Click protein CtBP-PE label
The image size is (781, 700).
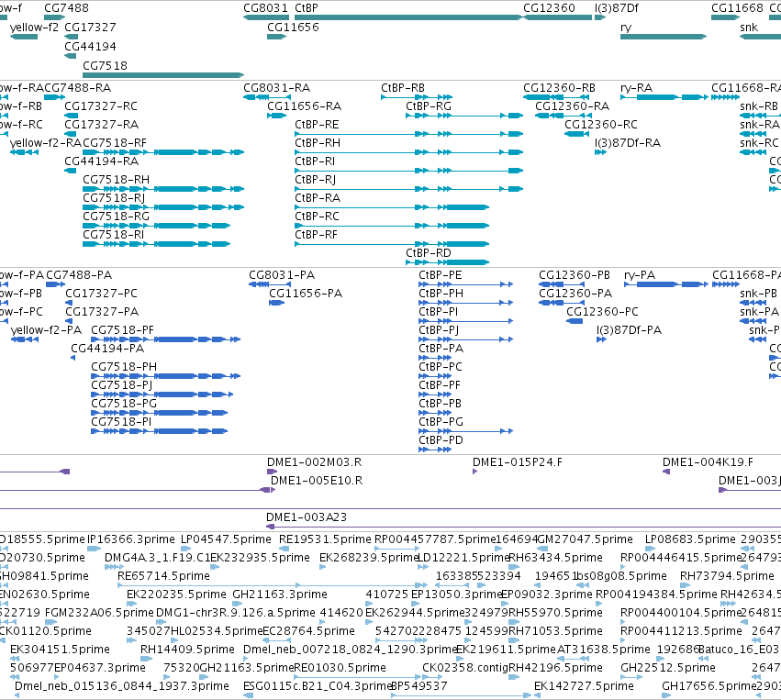[441, 275]
